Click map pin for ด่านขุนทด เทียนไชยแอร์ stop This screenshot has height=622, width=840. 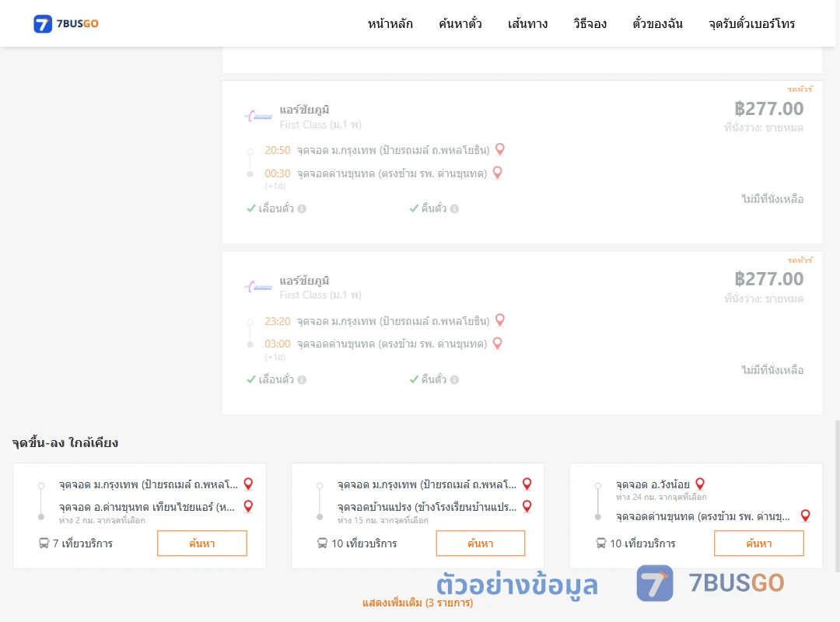click(x=249, y=505)
